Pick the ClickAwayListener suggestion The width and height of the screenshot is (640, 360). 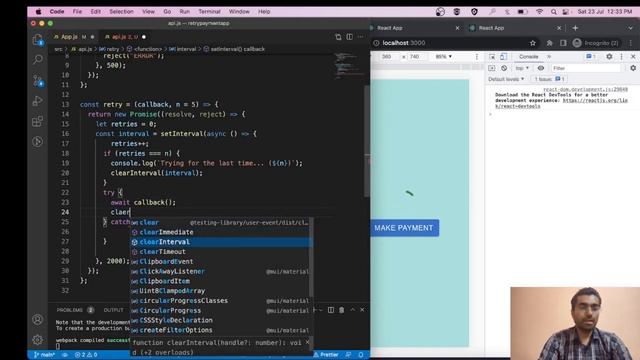[x=220, y=271]
